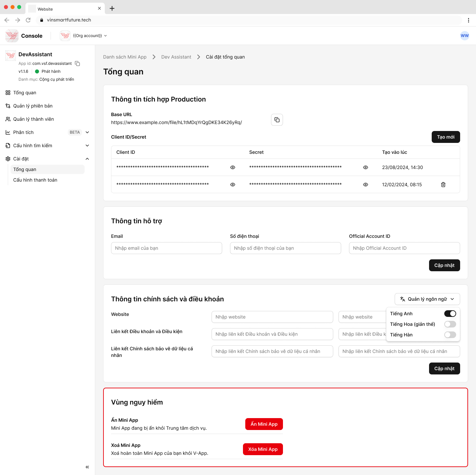This screenshot has height=475, width=476.
Task: Reveal Client ID for 23/08/2024 row
Action: (x=233, y=167)
